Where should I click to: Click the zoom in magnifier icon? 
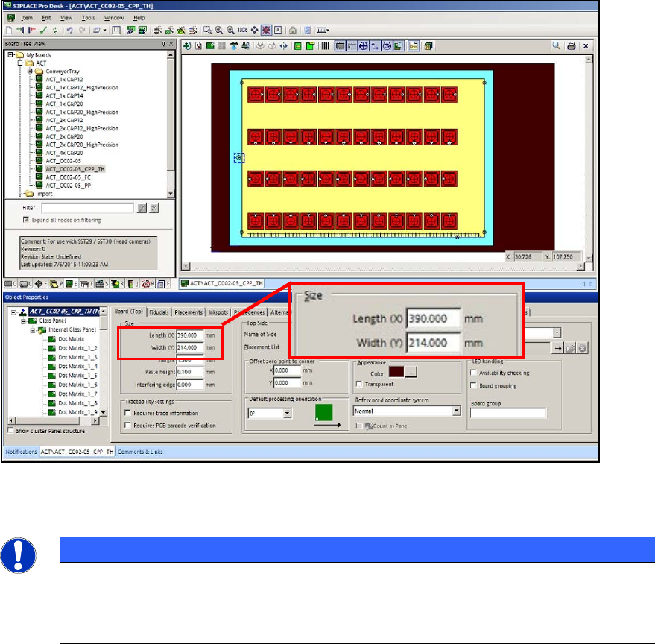(x=218, y=30)
